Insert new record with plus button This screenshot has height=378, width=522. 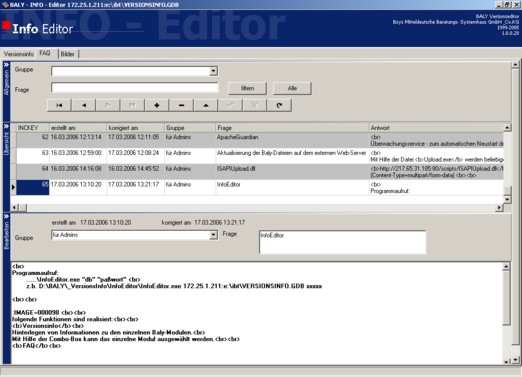pos(157,105)
